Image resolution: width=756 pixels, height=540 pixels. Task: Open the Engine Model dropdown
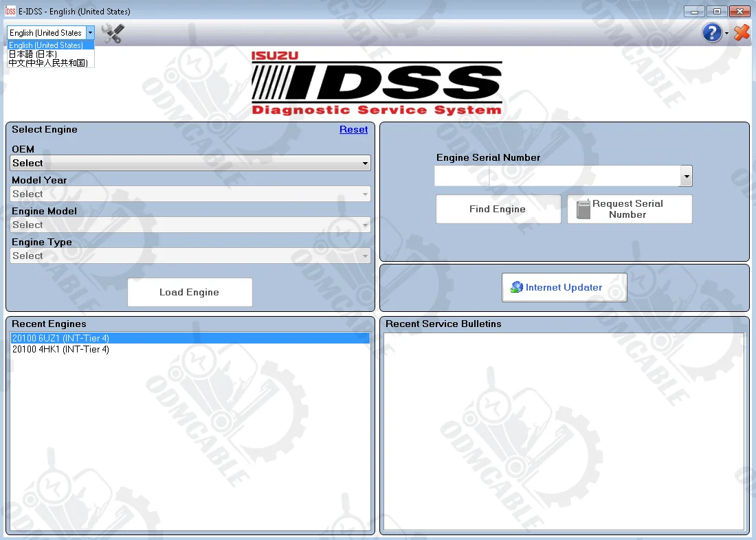click(364, 225)
